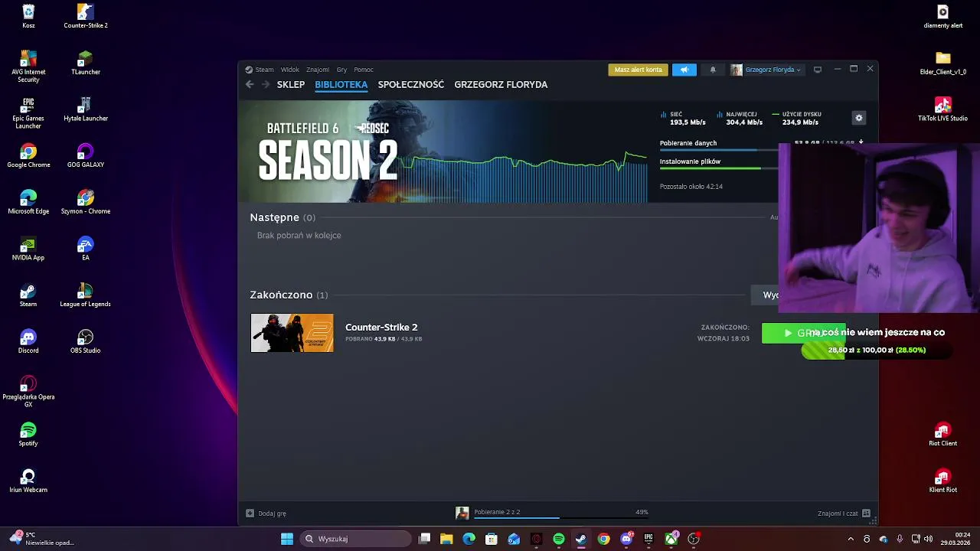Viewport: 980px width, 551px height.
Task: Open the GRZEGORZ FLORYDA profile tab
Action: point(501,84)
